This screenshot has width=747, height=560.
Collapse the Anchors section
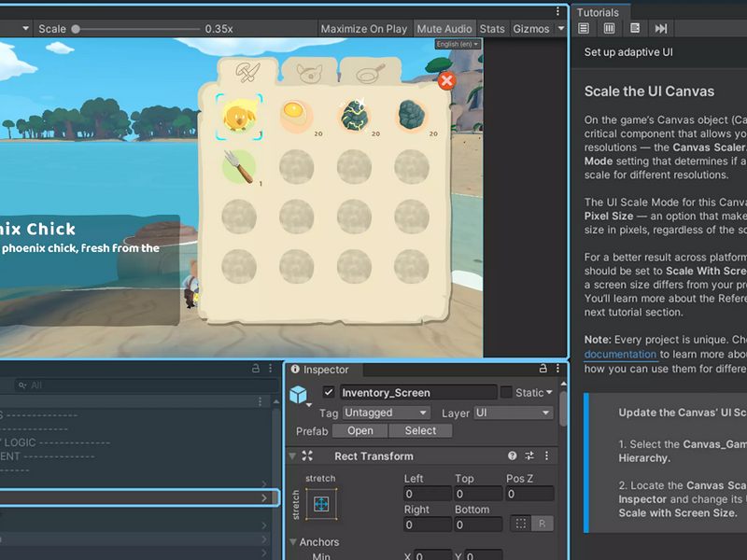click(293, 542)
